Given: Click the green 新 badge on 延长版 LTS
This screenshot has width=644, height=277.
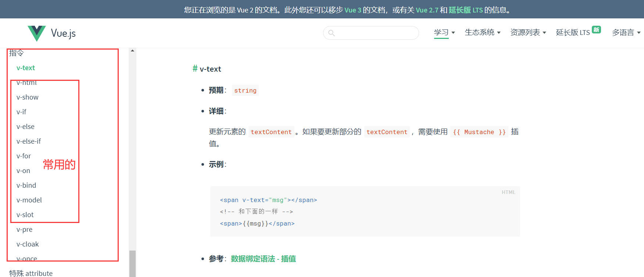Looking at the screenshot, I should pos(596,29).
